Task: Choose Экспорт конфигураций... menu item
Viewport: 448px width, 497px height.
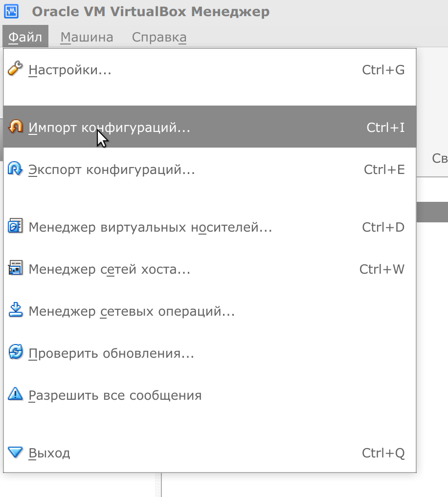Action: (112, 170)
